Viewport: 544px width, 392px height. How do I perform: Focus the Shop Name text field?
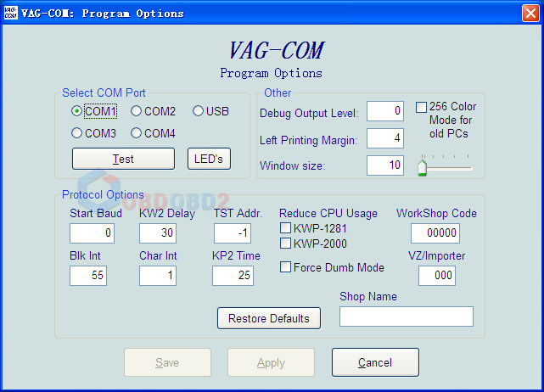[x=407, y=316]
